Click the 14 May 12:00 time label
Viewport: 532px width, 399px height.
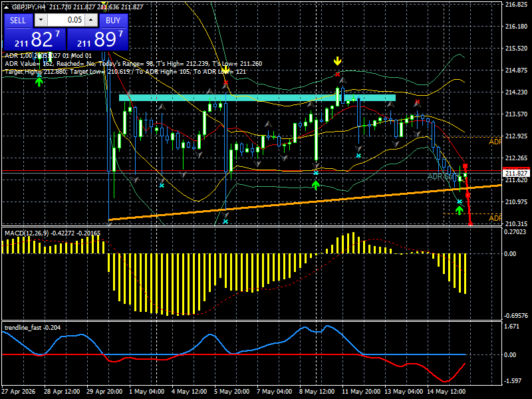click(x=446, y=392)
